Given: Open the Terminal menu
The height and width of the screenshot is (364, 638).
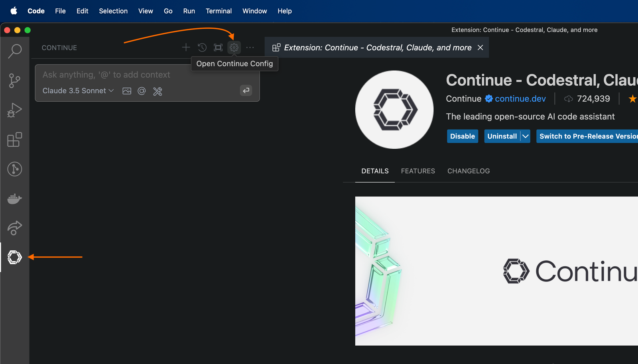Looking at the screenshot, I should [219, 11].
